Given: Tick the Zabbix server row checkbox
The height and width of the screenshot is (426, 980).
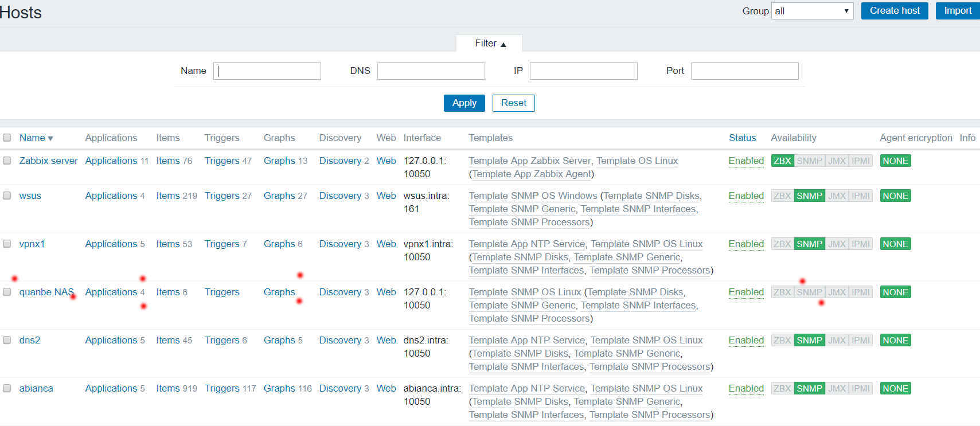Looking at the screenshot, I should coord(7,161).
